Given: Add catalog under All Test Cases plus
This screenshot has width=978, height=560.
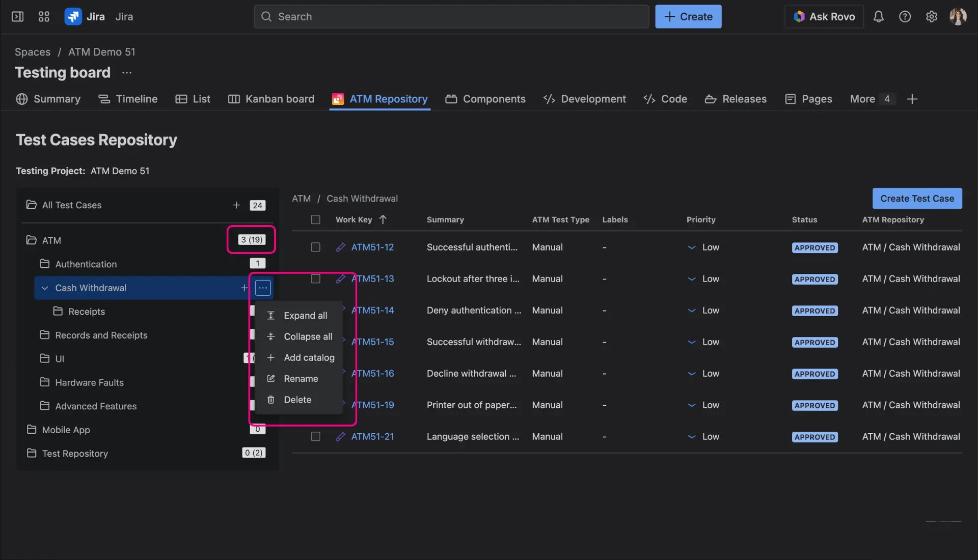Looking at the screenshot, I should coord(236,205).
